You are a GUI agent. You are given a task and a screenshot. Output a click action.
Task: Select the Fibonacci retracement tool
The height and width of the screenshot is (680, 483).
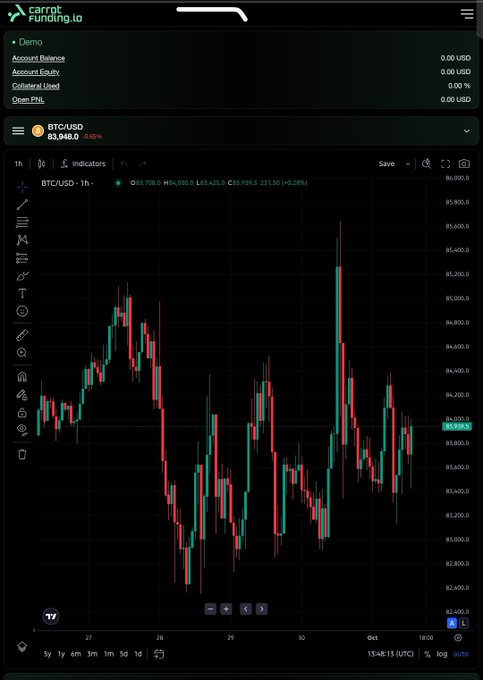pyautogui.click(x=22, y=222)
